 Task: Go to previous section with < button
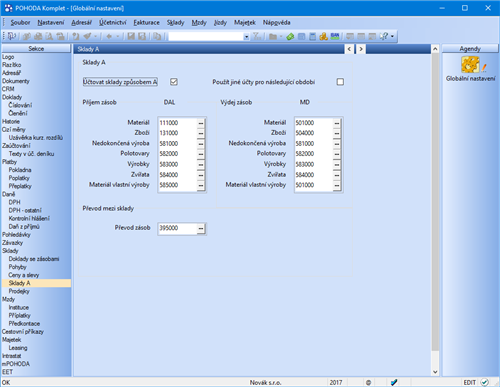point(349,49)
